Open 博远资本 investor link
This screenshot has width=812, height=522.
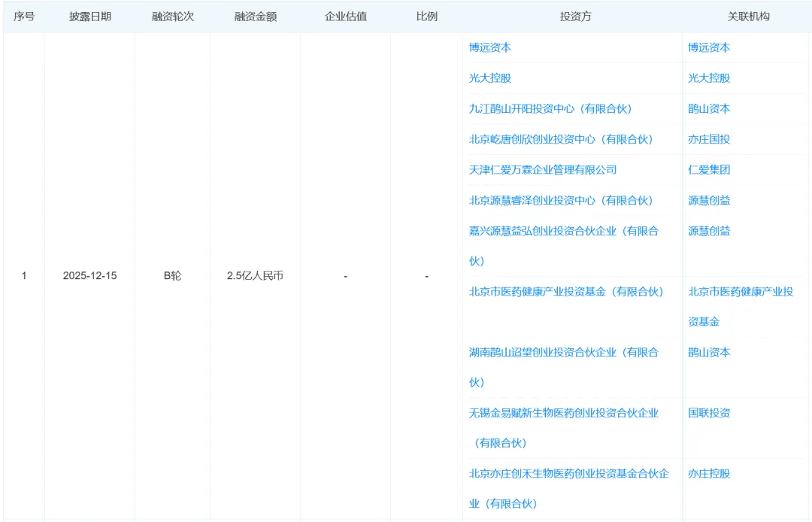coord(490,47)
